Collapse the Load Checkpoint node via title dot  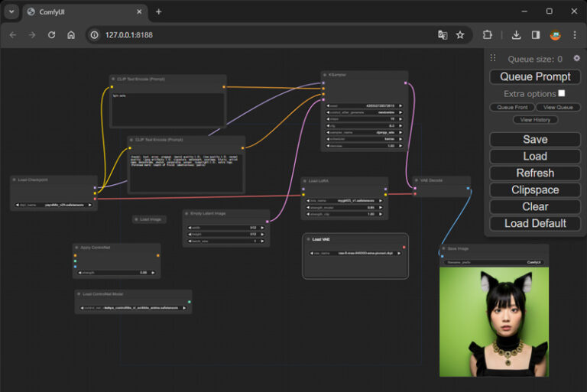[x=15, y=180]
